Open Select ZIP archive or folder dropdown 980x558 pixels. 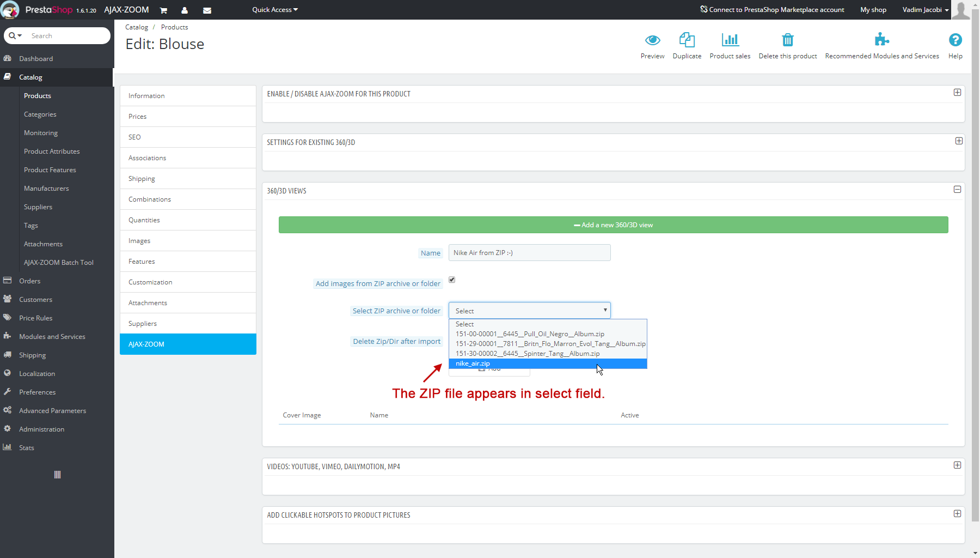[529, 311]
